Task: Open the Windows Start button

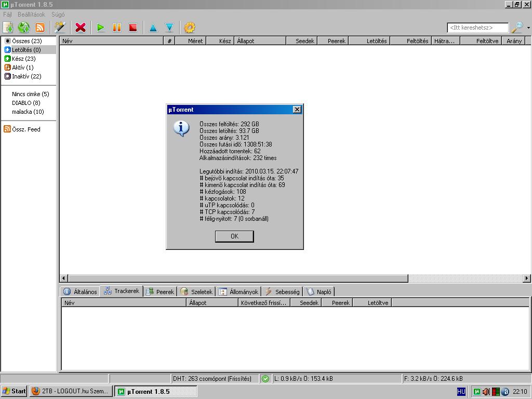Action: pos(14,391)
